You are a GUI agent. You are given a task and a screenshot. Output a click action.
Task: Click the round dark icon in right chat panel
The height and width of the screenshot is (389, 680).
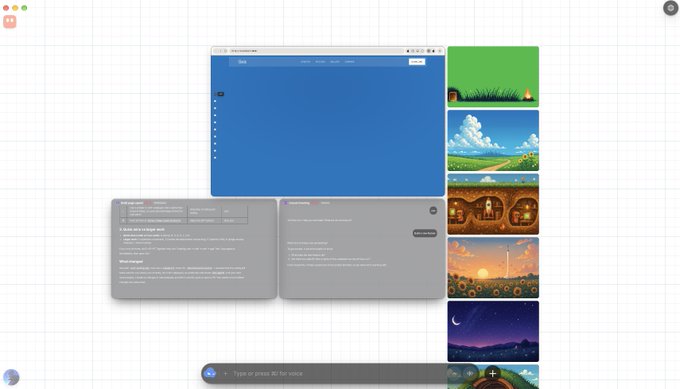[433, 210]
